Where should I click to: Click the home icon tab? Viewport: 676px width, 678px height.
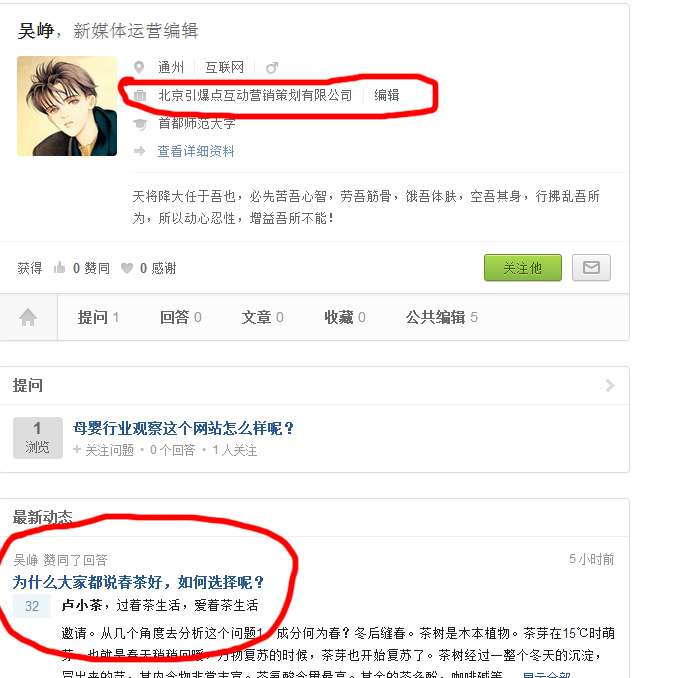pyautogui.click(x=28, y=317)
